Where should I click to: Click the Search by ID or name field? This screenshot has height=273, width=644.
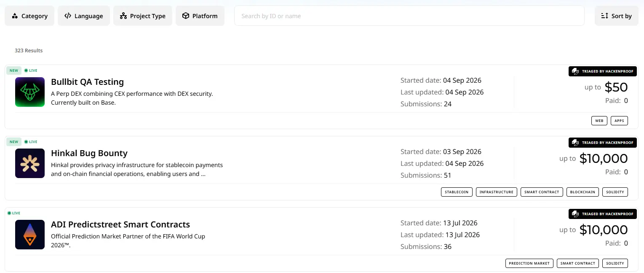409,16
